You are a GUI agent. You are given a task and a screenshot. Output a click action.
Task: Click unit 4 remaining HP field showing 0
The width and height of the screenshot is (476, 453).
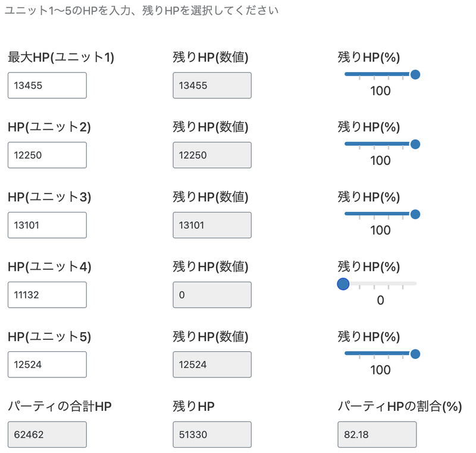[212, 295]
